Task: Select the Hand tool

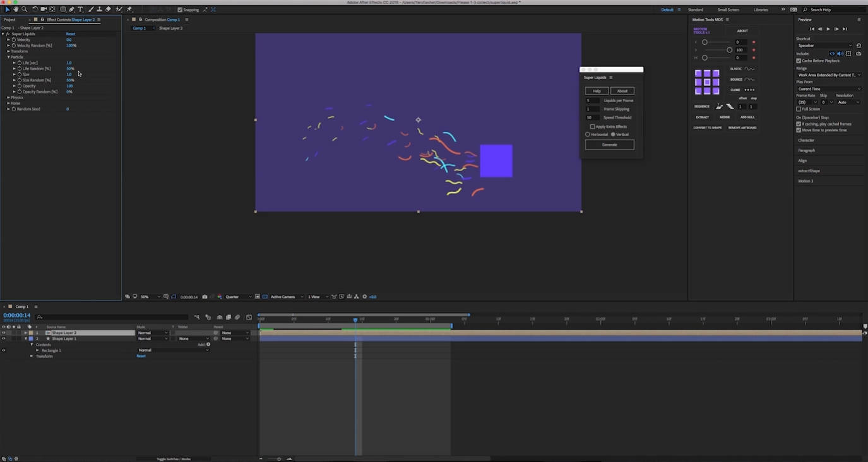Action: [16, 9]
